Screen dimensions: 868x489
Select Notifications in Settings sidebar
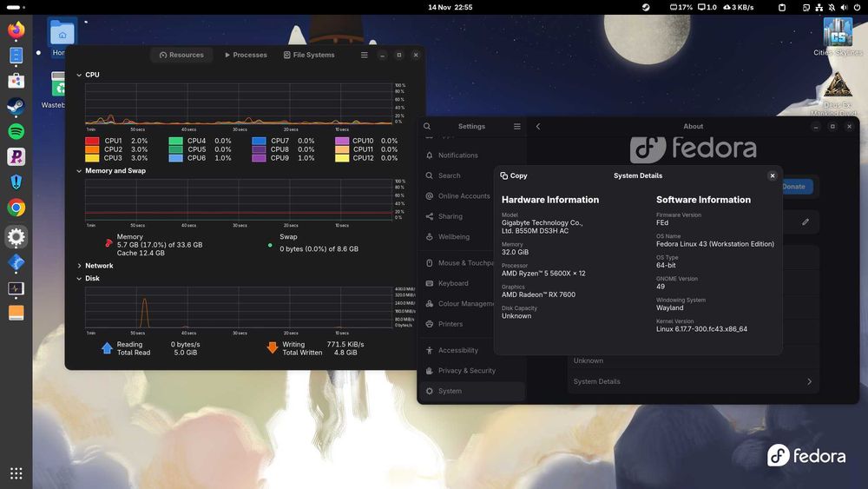coord(471,155)
